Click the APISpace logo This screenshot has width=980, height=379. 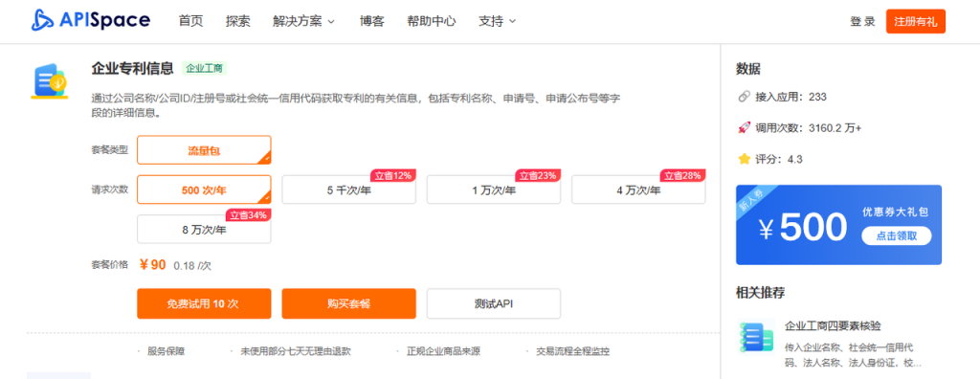tap(91, 21)
